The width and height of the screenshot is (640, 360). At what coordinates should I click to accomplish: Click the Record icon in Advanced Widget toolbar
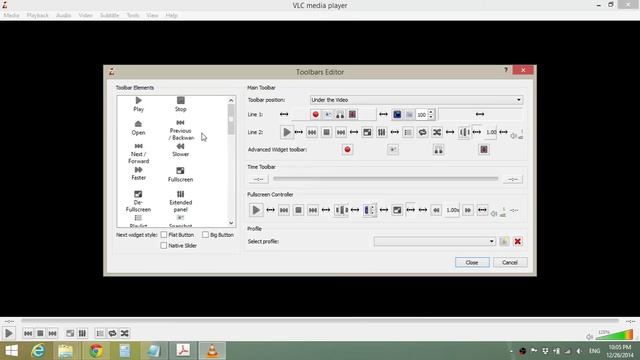coord(347,150)
